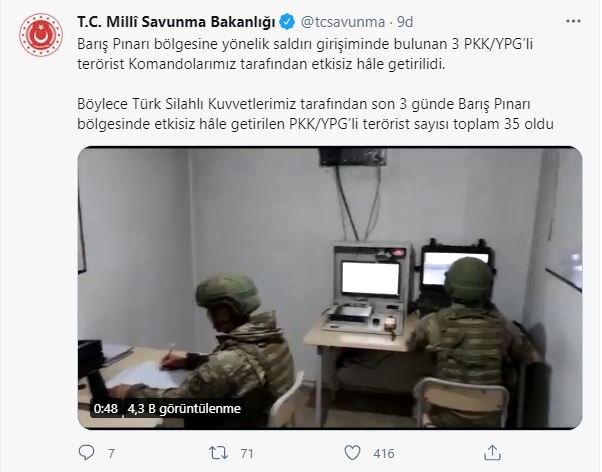Click the reply speech bubble icon
The image size is (602, 472).
(86, 452)
